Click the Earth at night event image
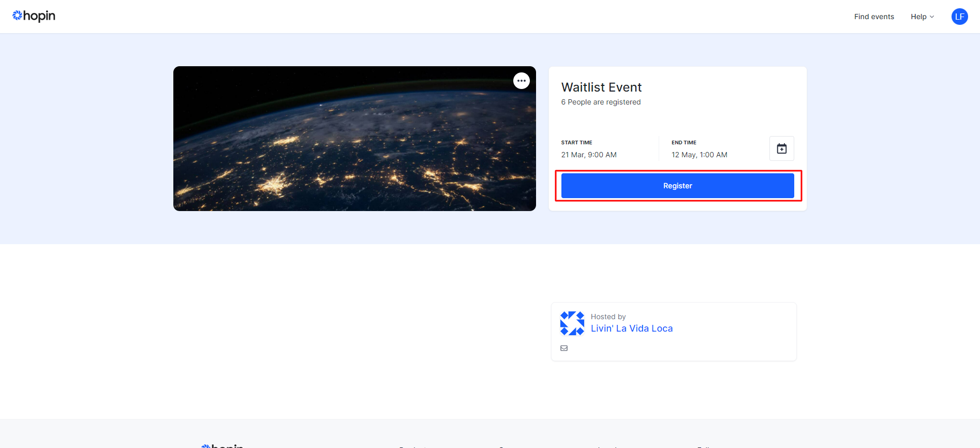Viewport: 980px width, 448px height. tap(354, 139)
